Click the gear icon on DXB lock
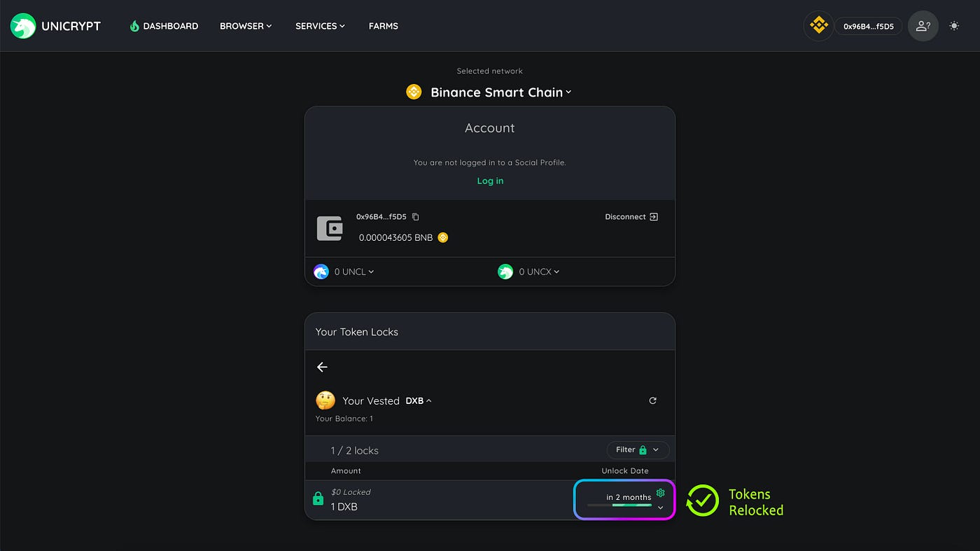Screen dimensions: 980x551 tap(660, 493)
